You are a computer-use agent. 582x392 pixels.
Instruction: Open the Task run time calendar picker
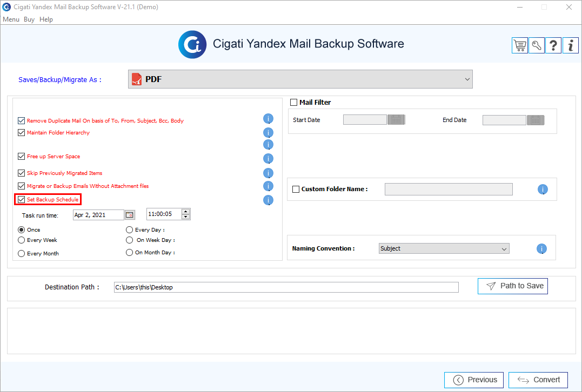[x=130, y=215]
